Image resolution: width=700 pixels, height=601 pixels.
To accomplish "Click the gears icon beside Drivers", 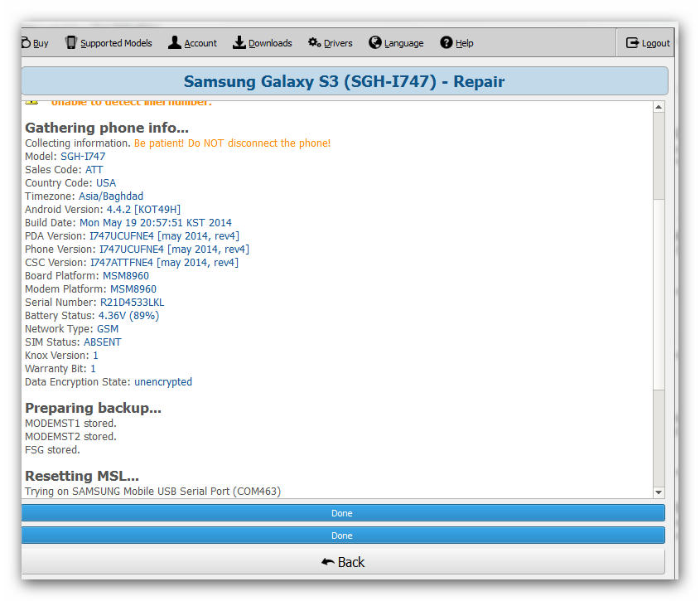I will (314, 42).
